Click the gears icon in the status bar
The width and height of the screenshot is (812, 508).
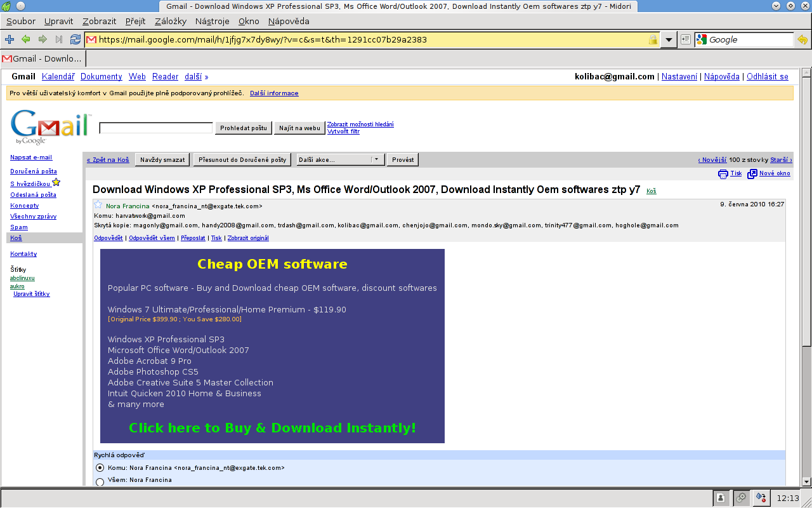tap(740, 498)
